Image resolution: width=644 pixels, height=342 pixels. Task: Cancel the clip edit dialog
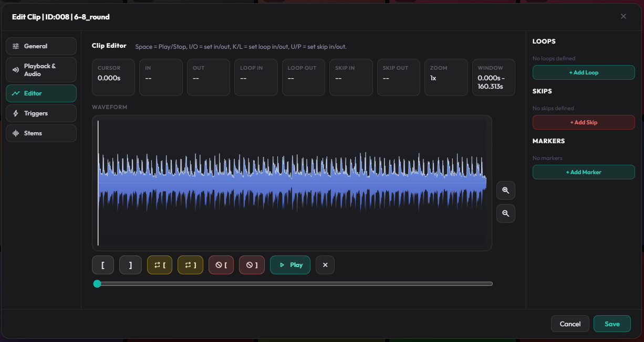coord(570,324)
